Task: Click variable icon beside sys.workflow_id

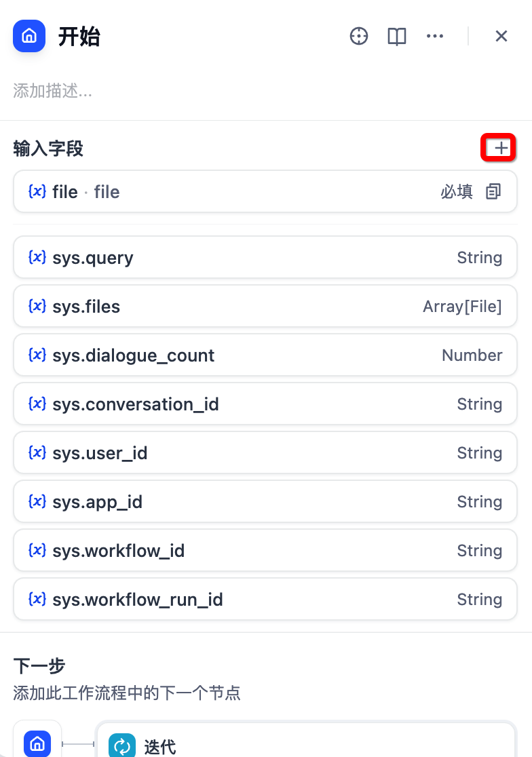Action: [x=37, y=550]
